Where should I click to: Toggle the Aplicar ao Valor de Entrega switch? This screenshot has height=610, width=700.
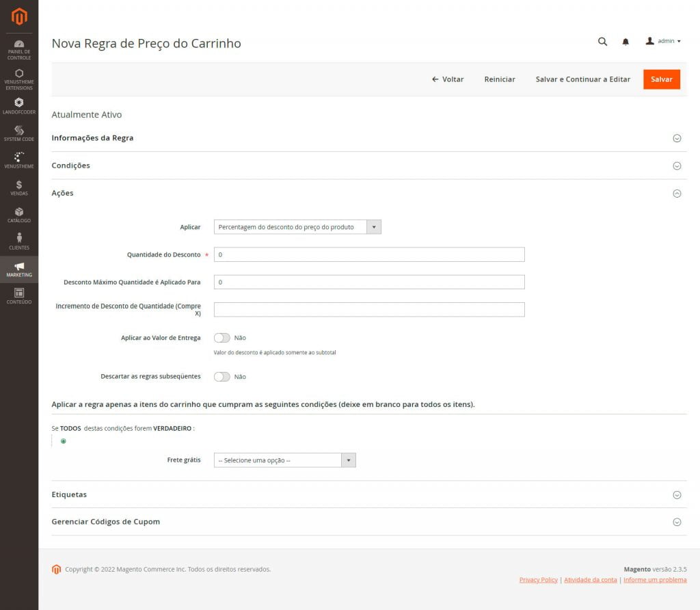221,338
